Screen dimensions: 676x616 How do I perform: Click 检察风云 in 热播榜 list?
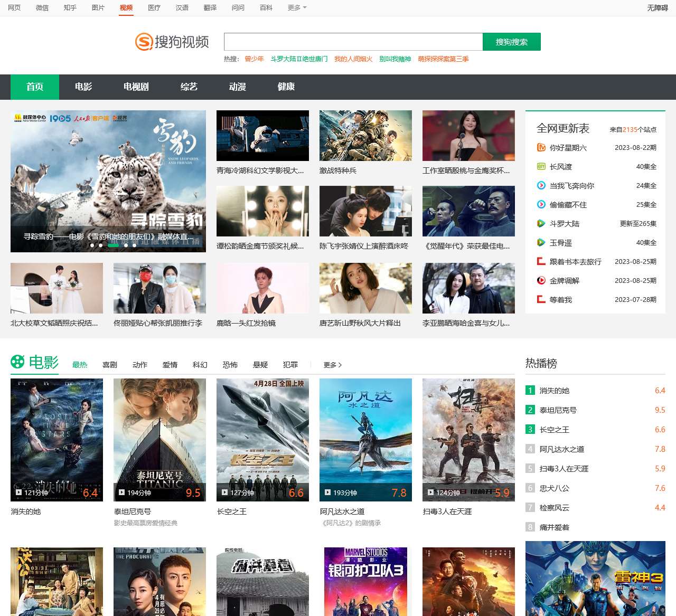pyautogui.click(x=555, y=508)
